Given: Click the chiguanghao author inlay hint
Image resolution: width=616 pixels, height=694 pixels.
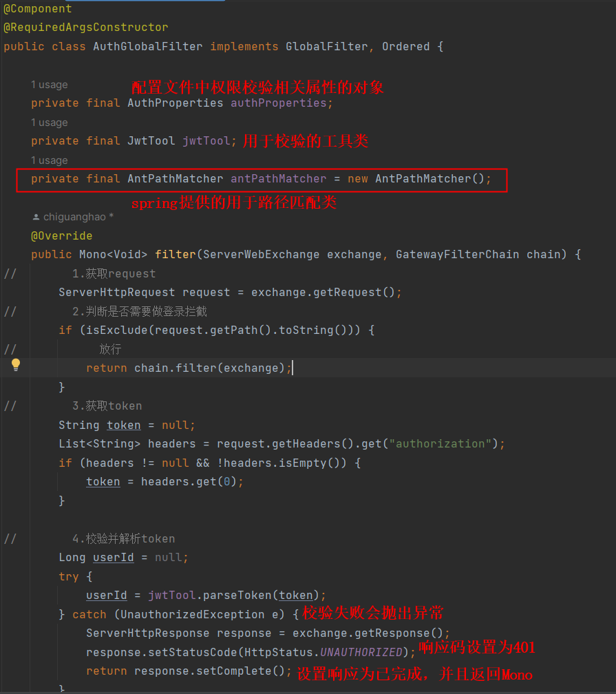Looking at the screenshot, I should (74, 217).
